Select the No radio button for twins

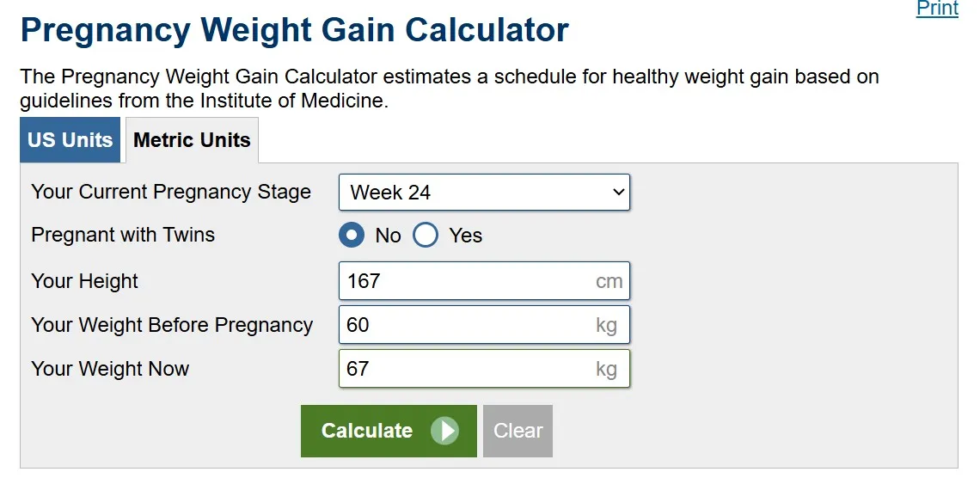coord(352,236)
